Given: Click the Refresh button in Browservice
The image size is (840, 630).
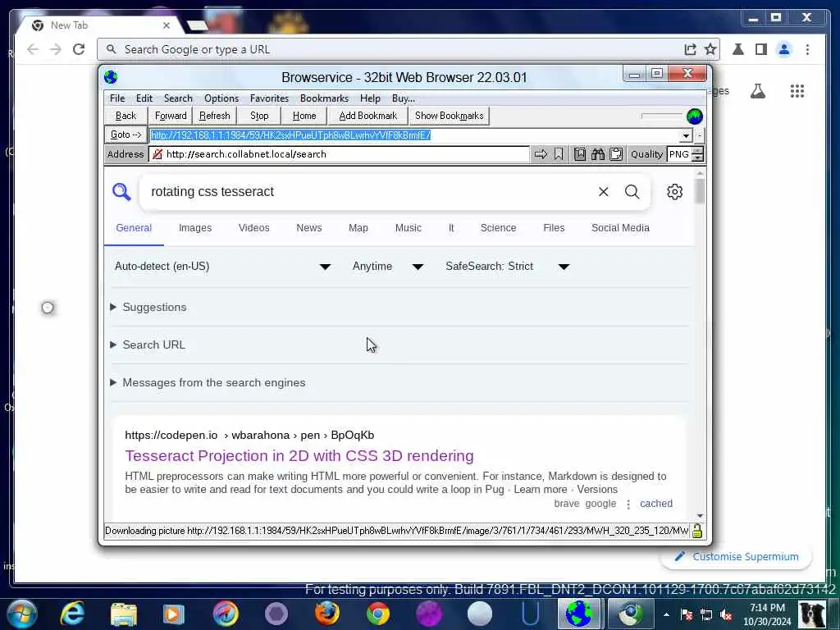Looking at the screenshot, I should pos(214,116).
